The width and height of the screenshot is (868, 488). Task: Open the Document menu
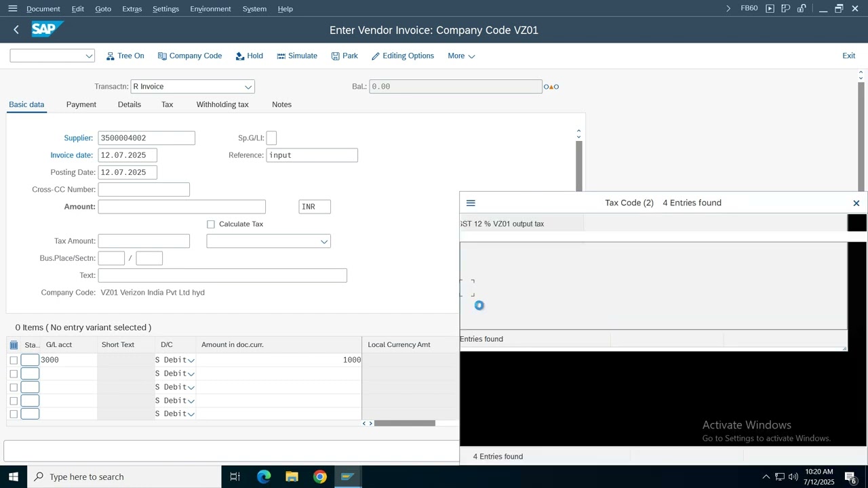(43, 9)
